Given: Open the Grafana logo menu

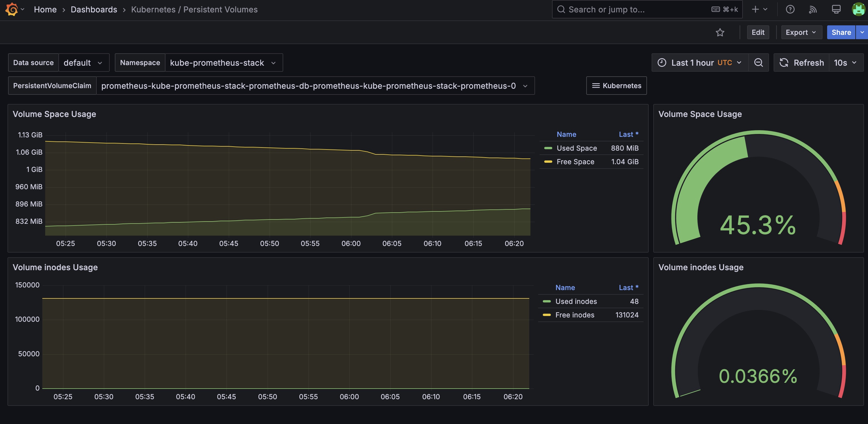Looking at the screenshot, I should (x=12, y=9).
